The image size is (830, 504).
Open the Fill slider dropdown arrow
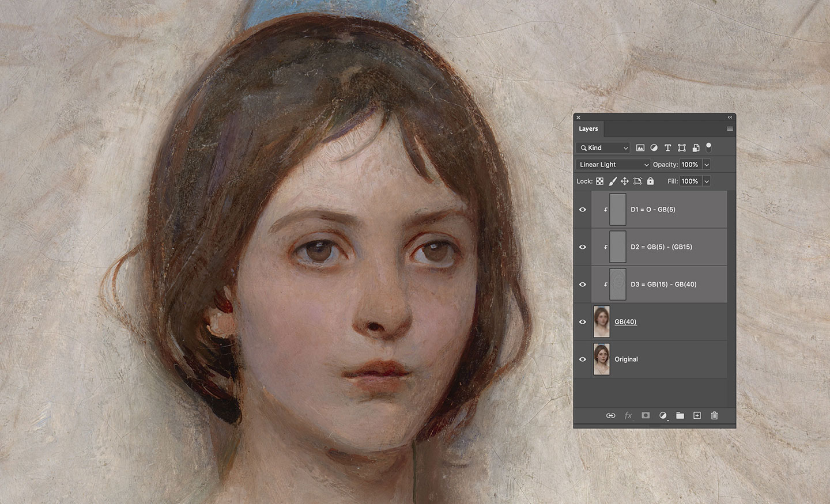point(707,181)
